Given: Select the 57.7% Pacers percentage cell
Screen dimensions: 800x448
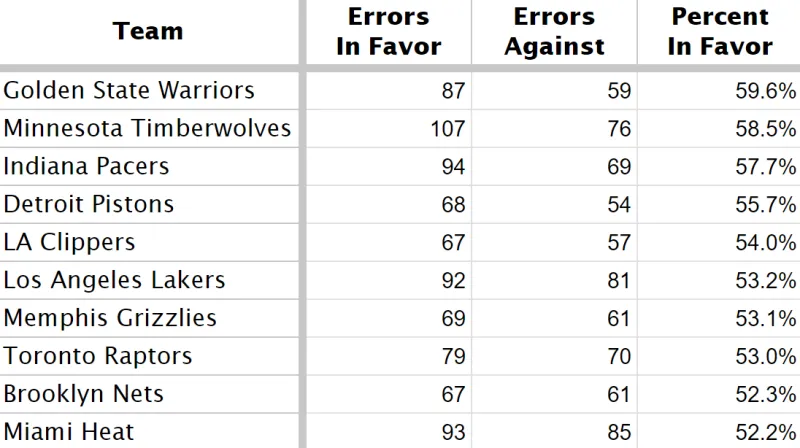Looking at the screenshot, I should pyautogui.click(x=765, y=167).
